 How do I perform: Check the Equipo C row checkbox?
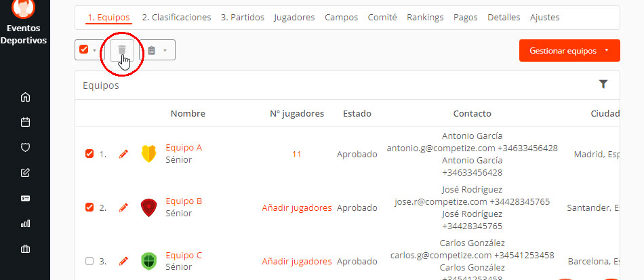coord(89,261)
